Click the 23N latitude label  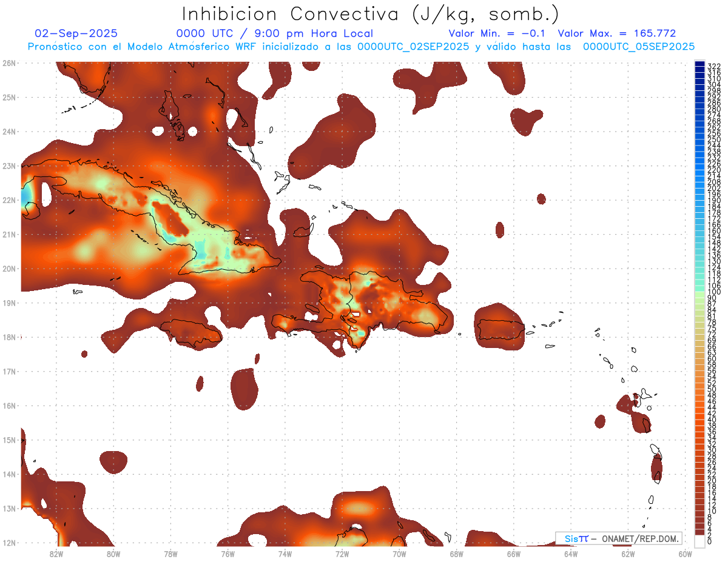click(9, 166)
